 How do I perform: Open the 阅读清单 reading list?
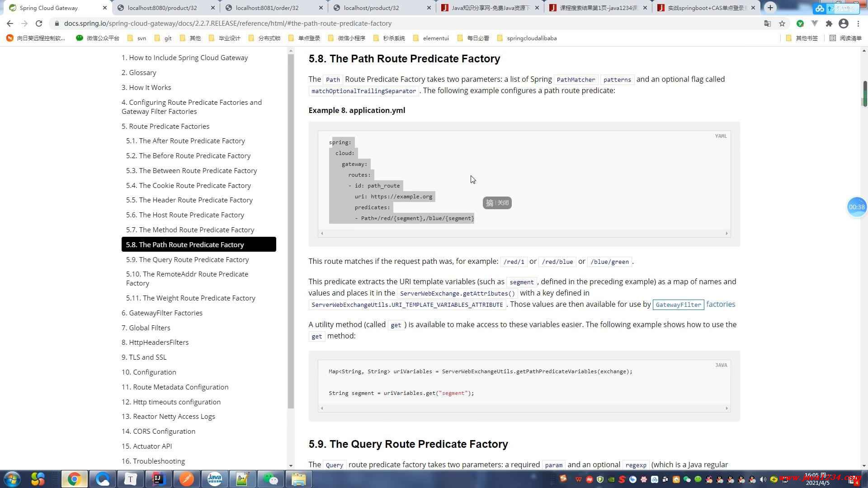846,38
